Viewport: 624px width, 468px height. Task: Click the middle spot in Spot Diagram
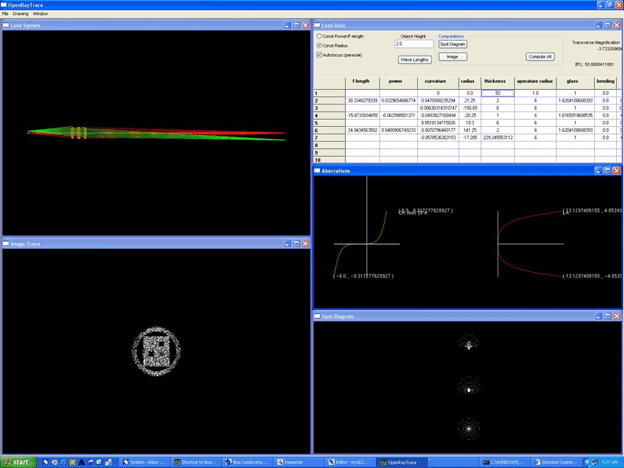469,386
